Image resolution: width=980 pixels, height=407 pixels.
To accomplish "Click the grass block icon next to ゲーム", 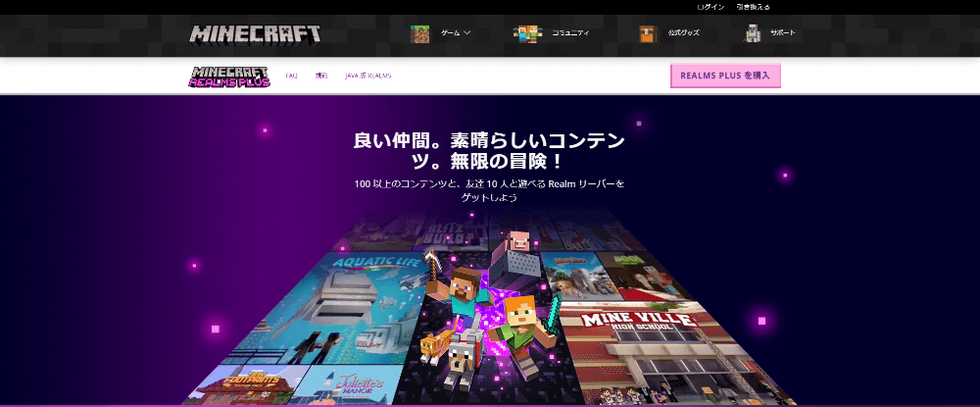I will click(419, 33).
